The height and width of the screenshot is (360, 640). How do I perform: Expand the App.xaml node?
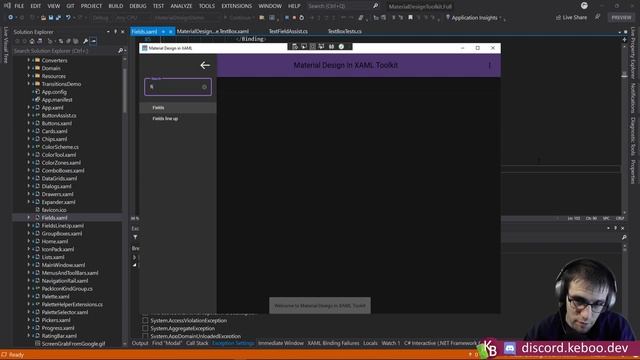(x=29, y=107)
